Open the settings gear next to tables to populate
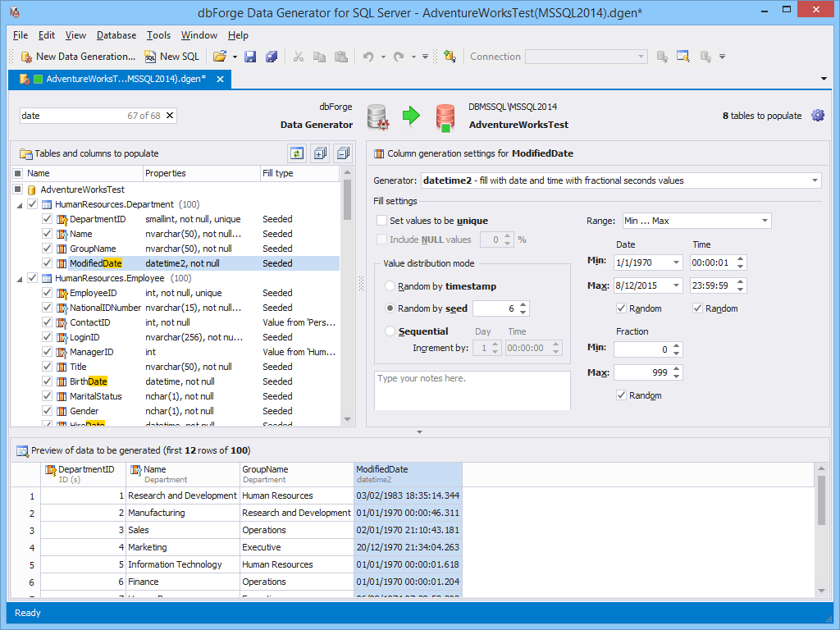 [817, 116]
